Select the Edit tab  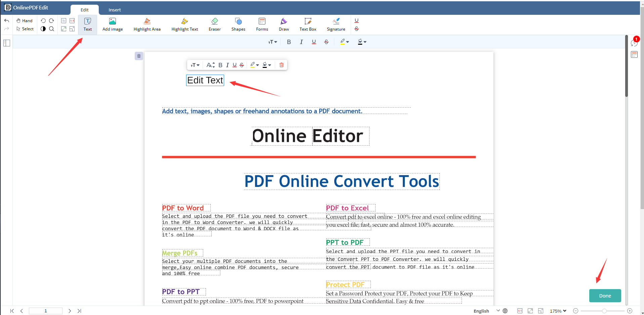click(84, 10)
